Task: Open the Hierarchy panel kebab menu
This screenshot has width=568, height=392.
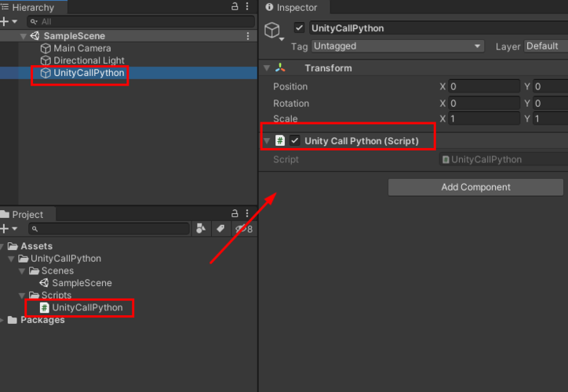Action: tap(247, 6)
